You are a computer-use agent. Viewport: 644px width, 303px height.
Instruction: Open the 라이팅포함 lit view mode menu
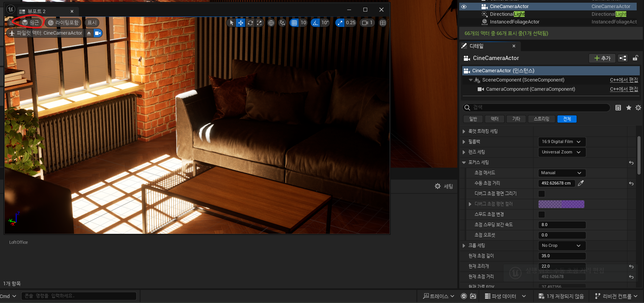(x=64, y=23)
